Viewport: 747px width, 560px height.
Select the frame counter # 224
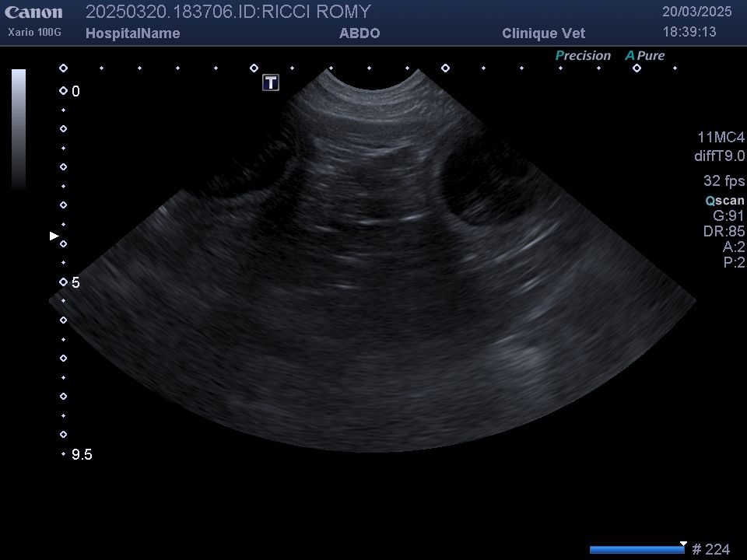pyautogui.click(x=710, y=549)
